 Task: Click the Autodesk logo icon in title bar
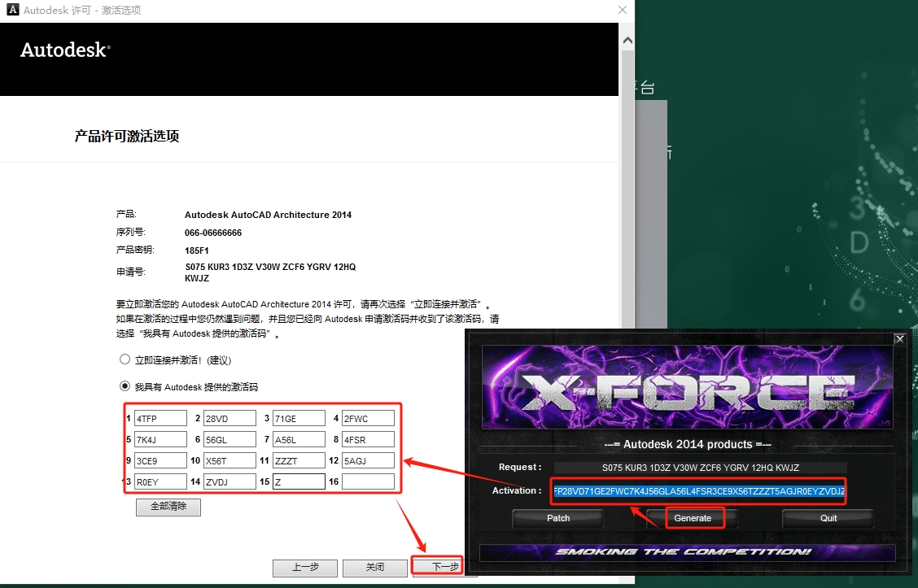[x=12, y=11]
